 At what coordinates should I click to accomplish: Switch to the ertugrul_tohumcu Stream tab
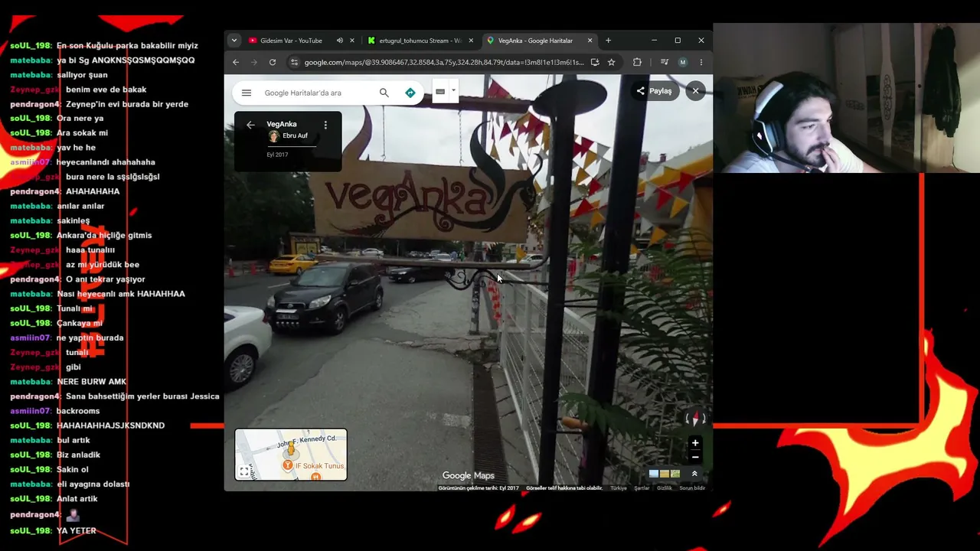[x=420, y=41]
